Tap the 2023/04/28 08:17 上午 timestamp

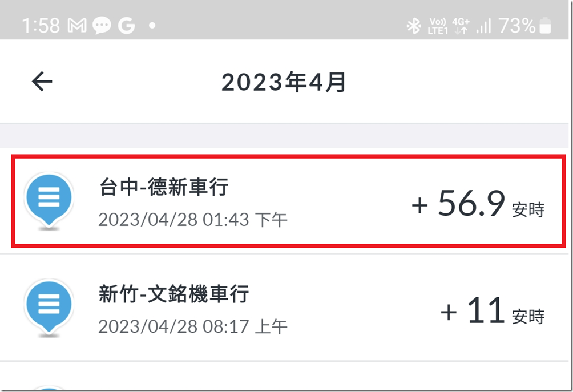(193, 327)
